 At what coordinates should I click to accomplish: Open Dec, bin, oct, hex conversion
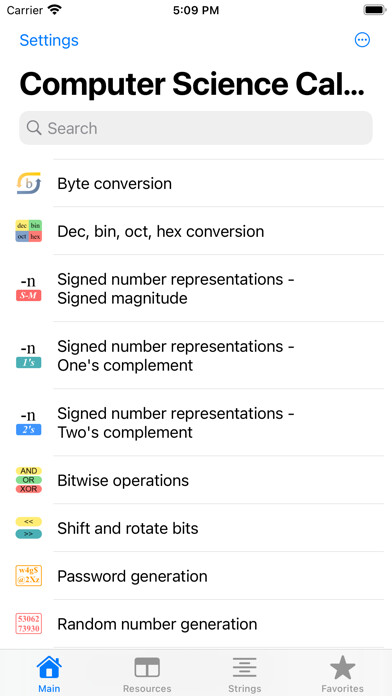196,231
